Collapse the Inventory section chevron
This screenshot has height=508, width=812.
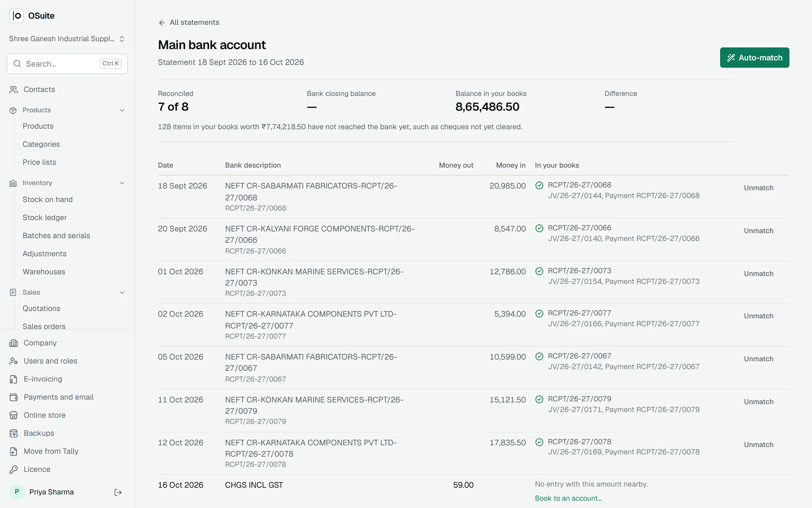click(x=122, y=183)
